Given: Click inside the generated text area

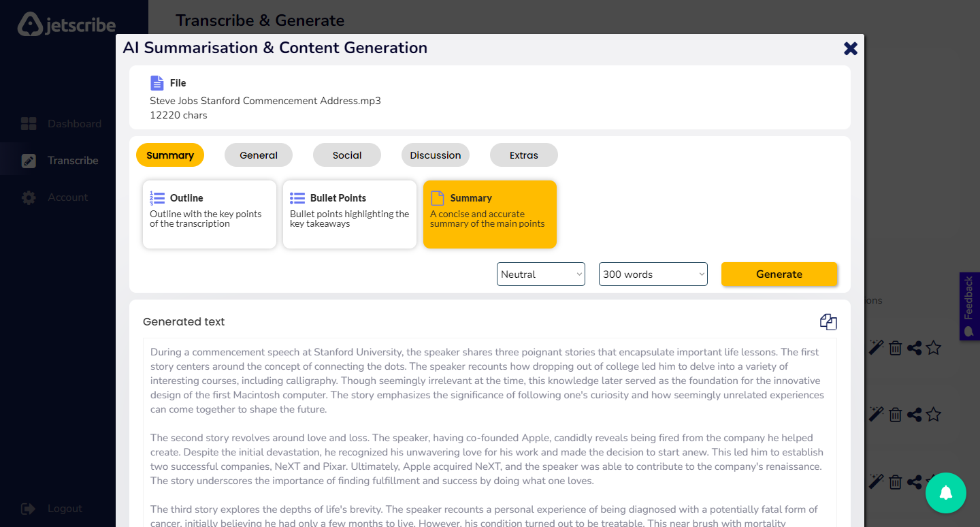Looking at the screenshot, I should (490, 432).
